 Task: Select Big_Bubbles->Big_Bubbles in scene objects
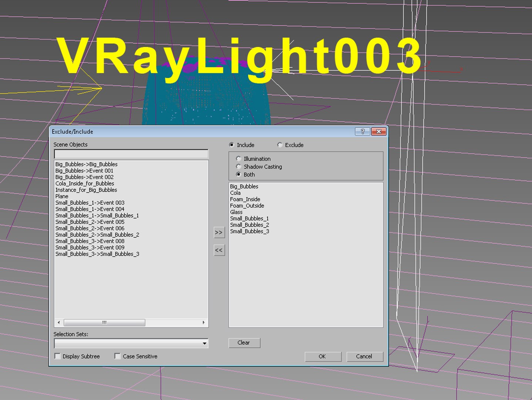(x=87, y=164)
